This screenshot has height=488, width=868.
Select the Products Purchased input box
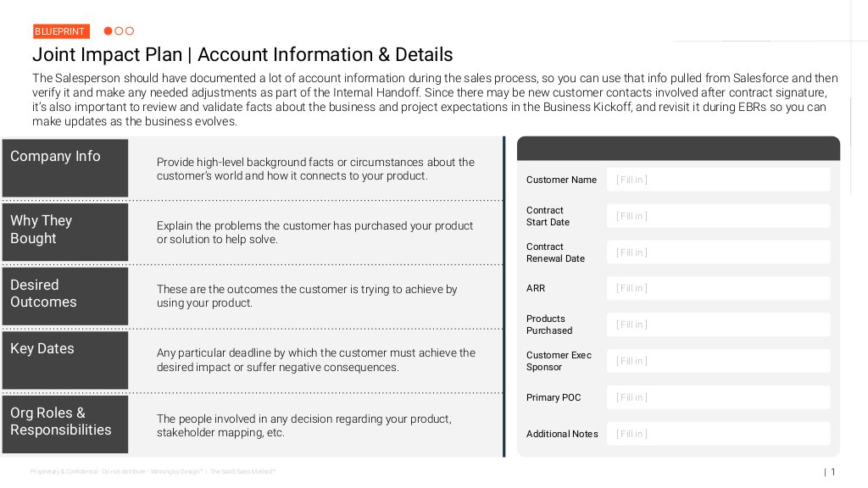718,324
